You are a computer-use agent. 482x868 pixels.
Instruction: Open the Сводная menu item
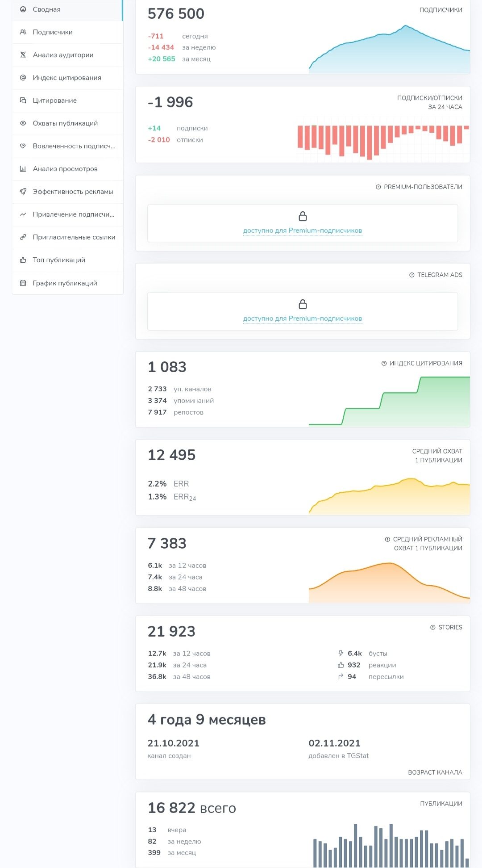tap(67, 10)
